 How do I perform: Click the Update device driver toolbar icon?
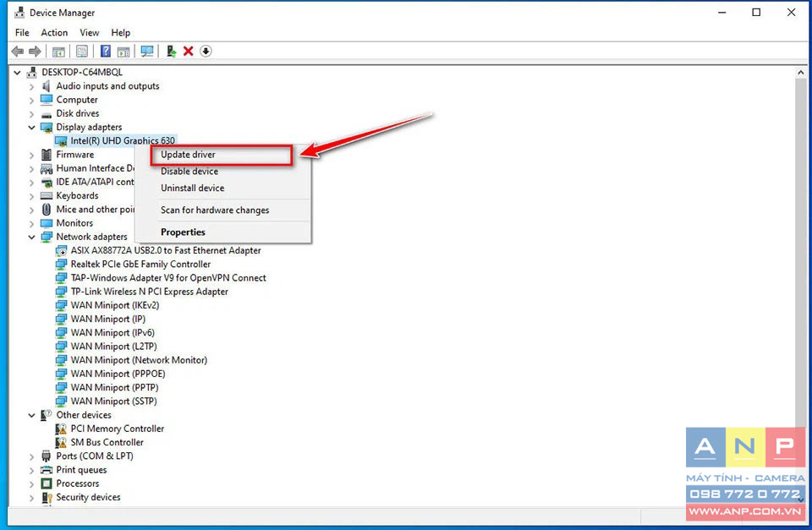click(171, 52)
